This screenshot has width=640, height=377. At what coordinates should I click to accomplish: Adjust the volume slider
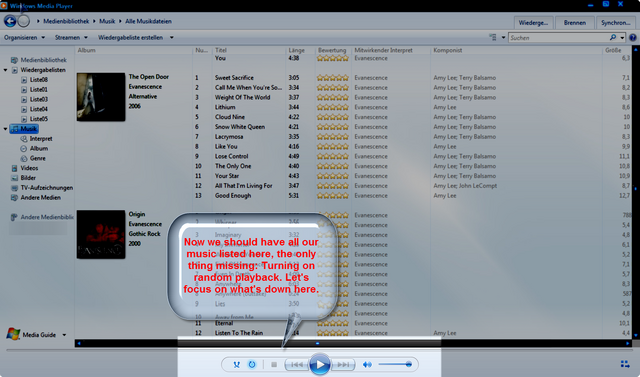[x=395, y=364]
